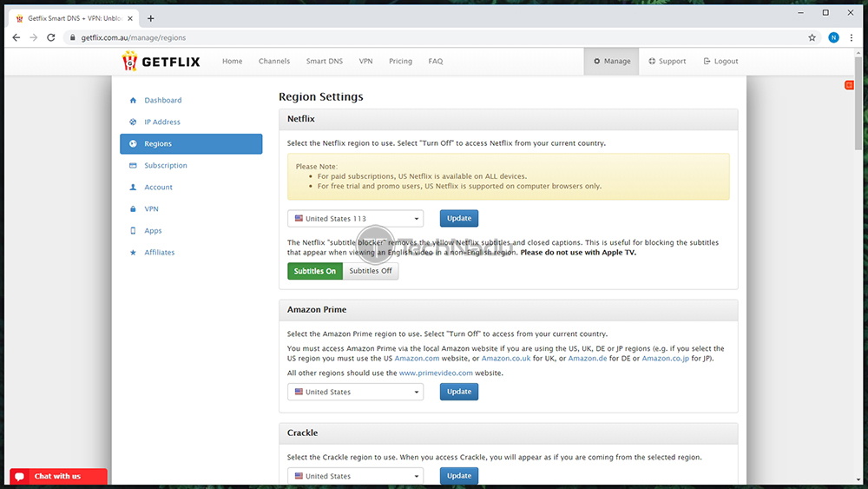Image resolution: width=868 pixels, height=489 pixels.
Task: Open a new tab with plus icon
Action: click(x=150, y=18)
